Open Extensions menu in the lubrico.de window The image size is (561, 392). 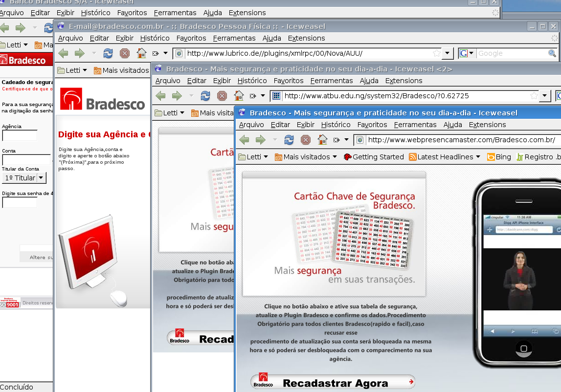(x=306, y=38)
